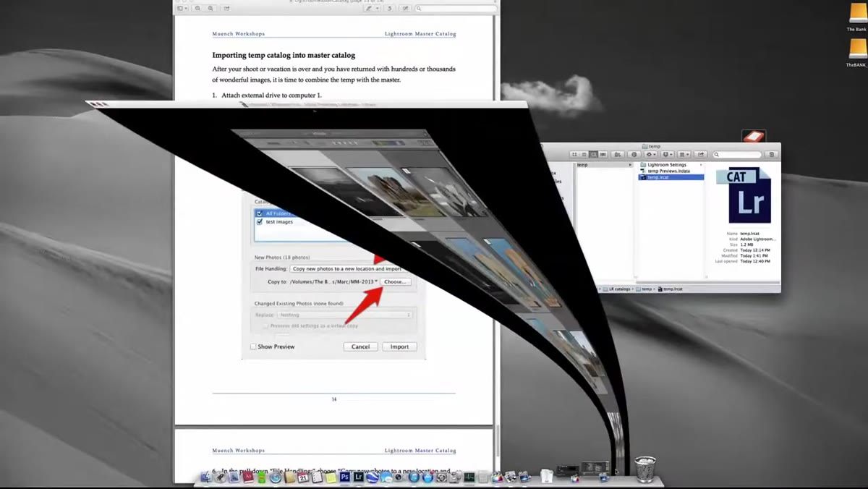Open the Preview sidebar view menu button

click(x=182, y=8)
